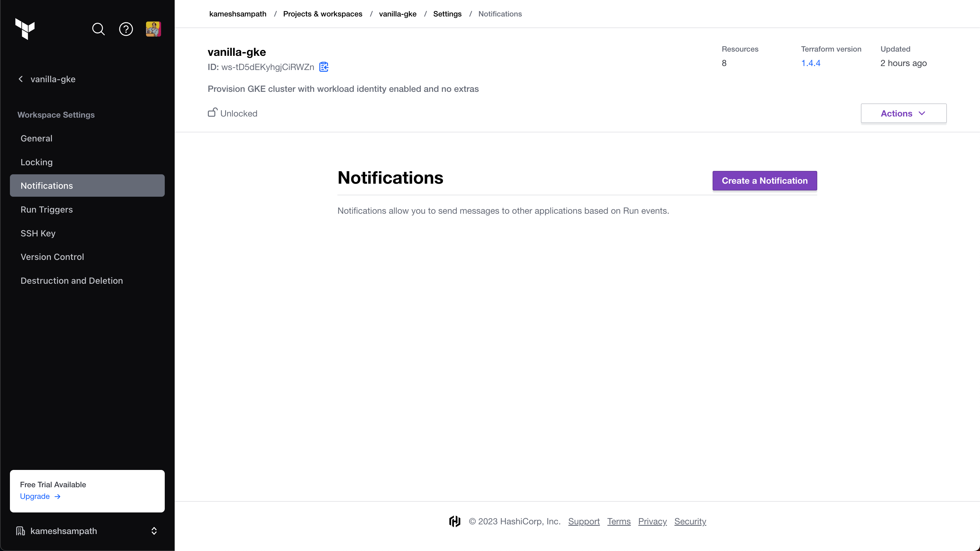The height and width of the screenshot is (551, 980).
Task: Click the HashiCorp logo in footer
Action: point(455,521)
